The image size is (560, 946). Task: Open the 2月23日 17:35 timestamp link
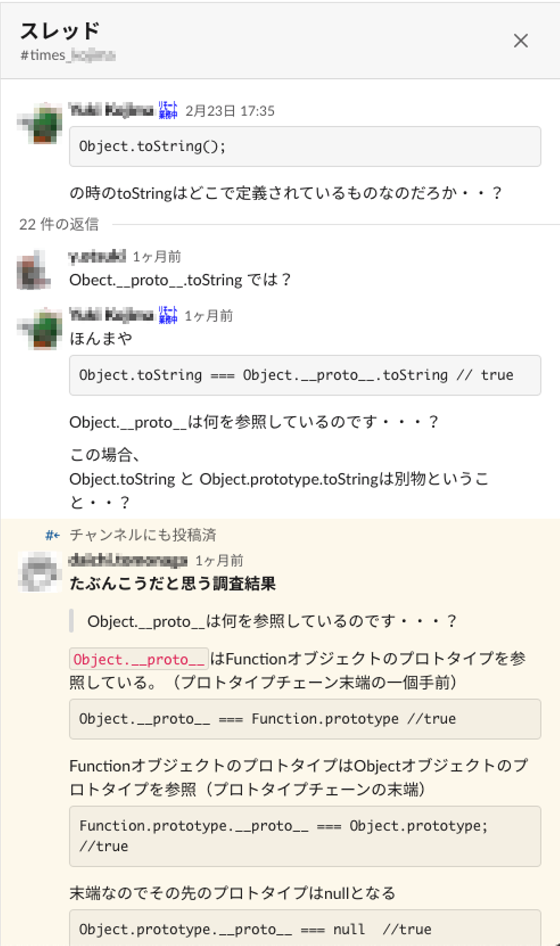point(230,111)
